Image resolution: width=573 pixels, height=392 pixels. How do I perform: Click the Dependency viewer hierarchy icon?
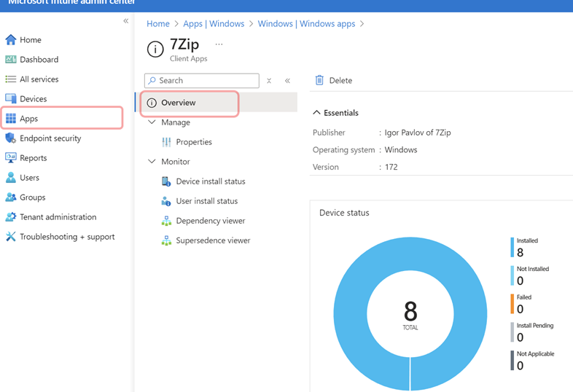pos(166,221)
